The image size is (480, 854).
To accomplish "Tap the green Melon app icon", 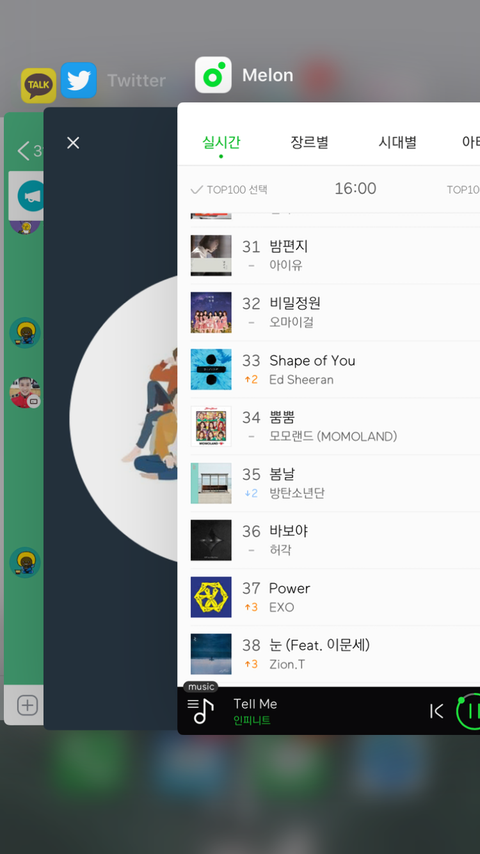I will pos(213,75).
